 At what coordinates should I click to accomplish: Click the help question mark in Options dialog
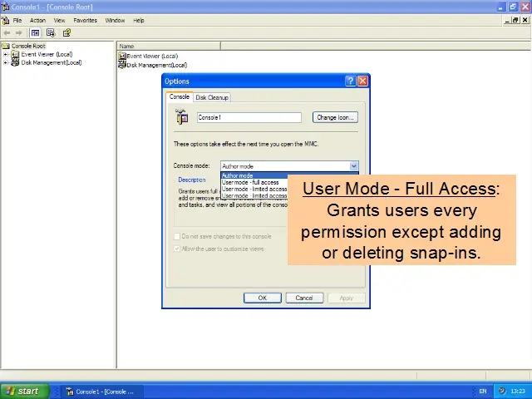click(x=350, y=81)
